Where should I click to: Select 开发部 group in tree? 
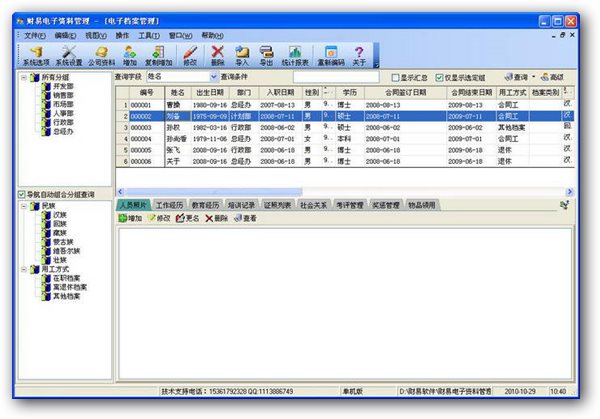[x=63, y=86]
